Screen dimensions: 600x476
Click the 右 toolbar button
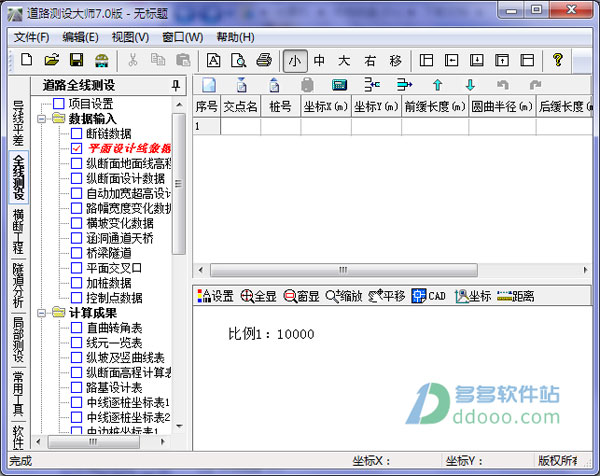(x=370, y=60)
